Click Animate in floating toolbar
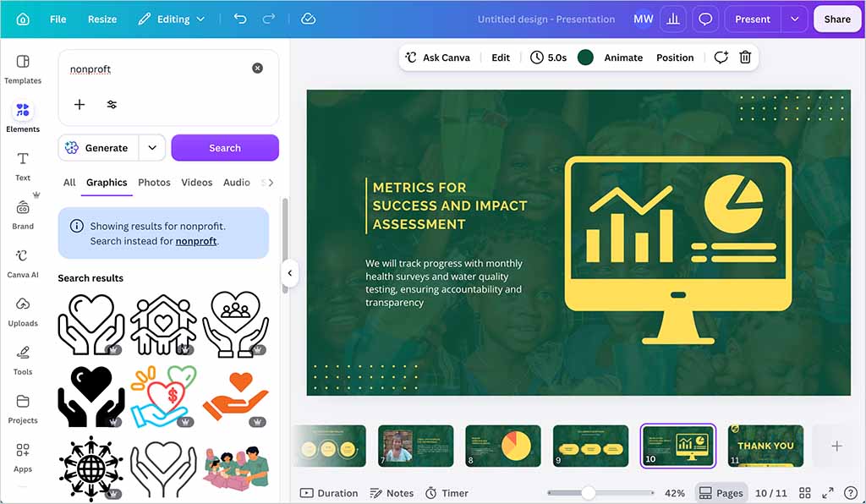This screenshot has width=866, height=504. pos(623,58)
